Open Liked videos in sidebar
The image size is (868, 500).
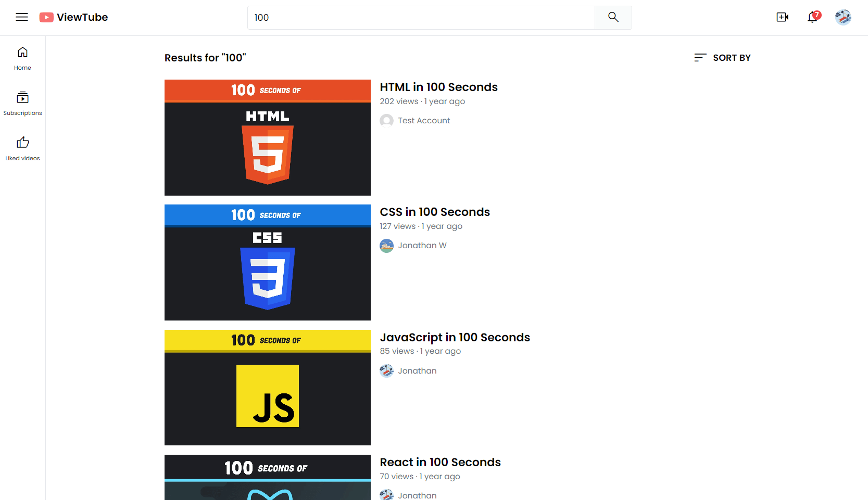[x=22, y=149]
